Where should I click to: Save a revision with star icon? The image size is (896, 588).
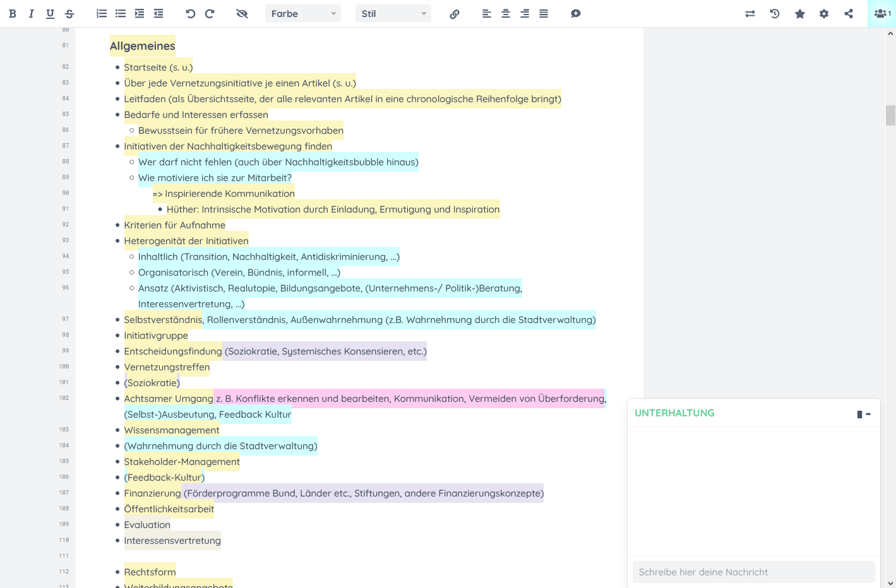click(800, 13)
